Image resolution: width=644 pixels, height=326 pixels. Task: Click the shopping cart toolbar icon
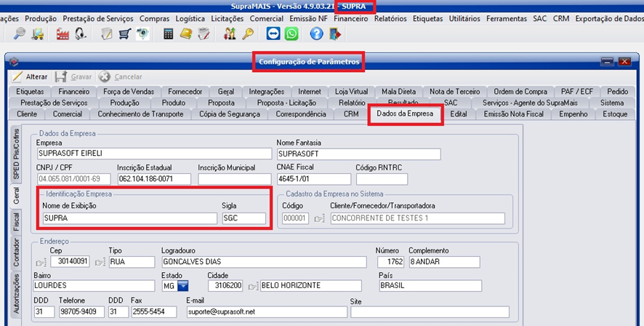(x=125, y=33)
